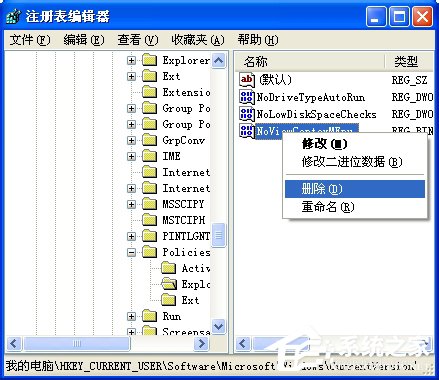Select the Policies folder icon
This screenshot has height=380, width=439.
pyautogui.click(x=149, y=252)
